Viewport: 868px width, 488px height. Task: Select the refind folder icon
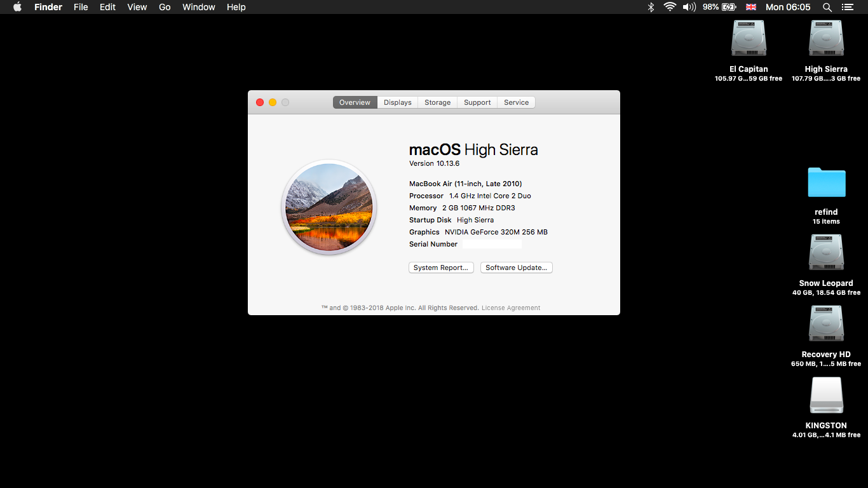click(x=826, y=182)
